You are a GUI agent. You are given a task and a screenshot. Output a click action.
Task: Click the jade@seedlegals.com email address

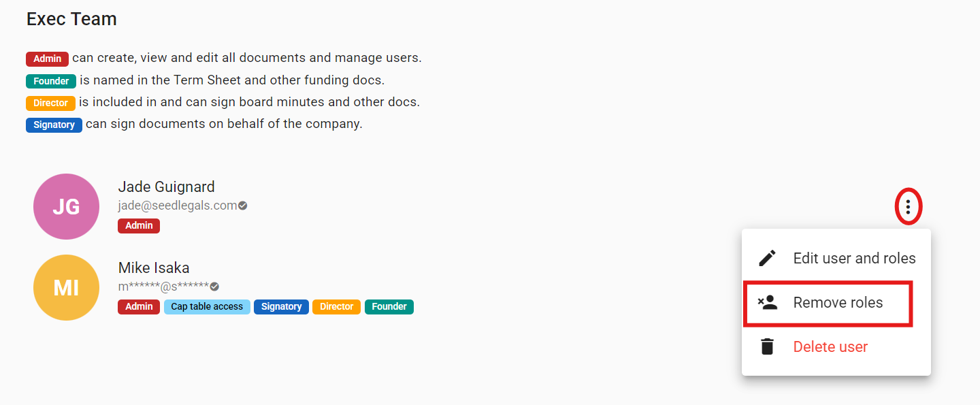click(177, 206)
